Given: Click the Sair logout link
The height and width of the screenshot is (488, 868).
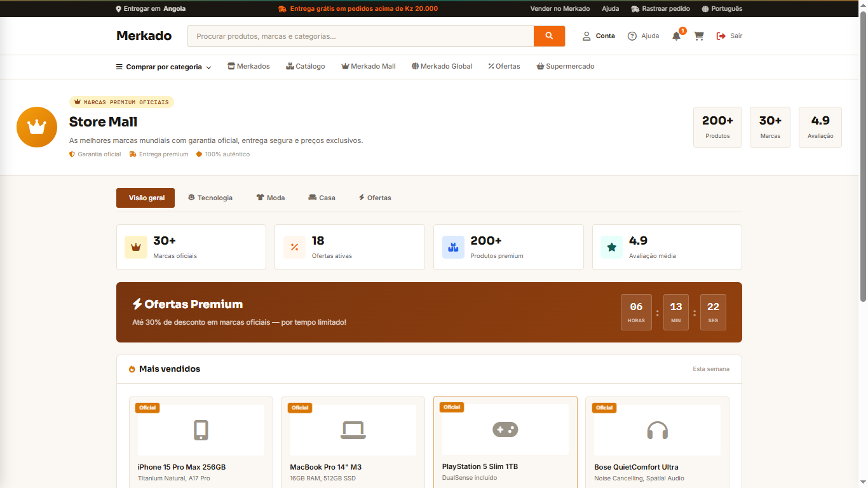Looking at the screenshot, I should [729, 36].
